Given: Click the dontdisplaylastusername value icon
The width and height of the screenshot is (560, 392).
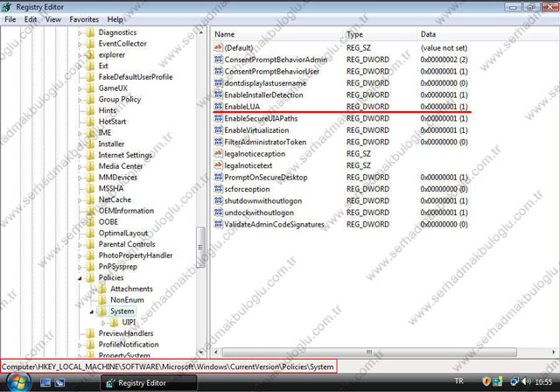Looking at the screenshot, I should [x=218, y=83].
